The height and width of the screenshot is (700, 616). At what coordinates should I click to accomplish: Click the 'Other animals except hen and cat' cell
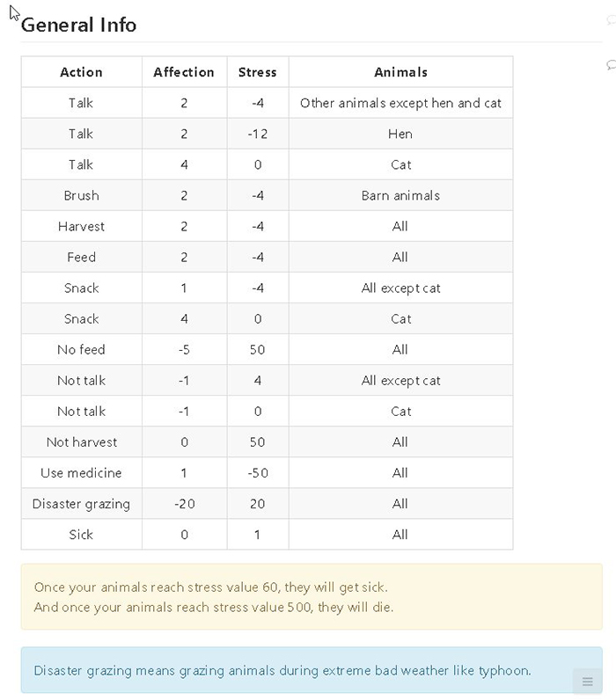click(x=400, y=103)
